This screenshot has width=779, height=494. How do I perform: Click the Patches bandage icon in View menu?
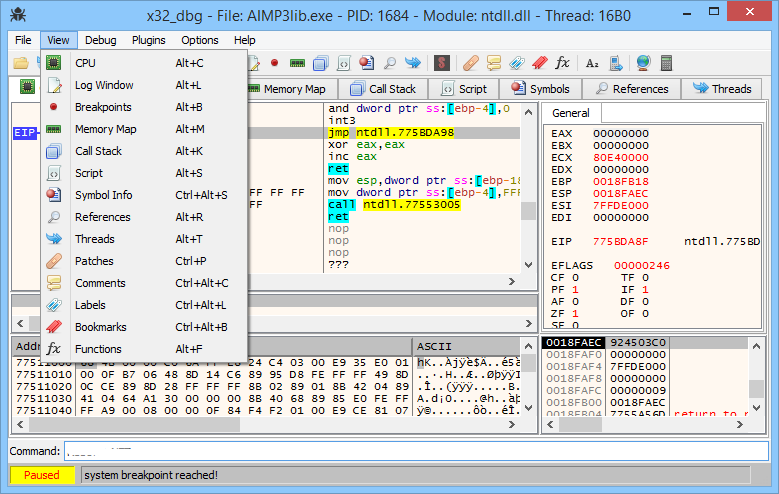(x=54, y=261)
